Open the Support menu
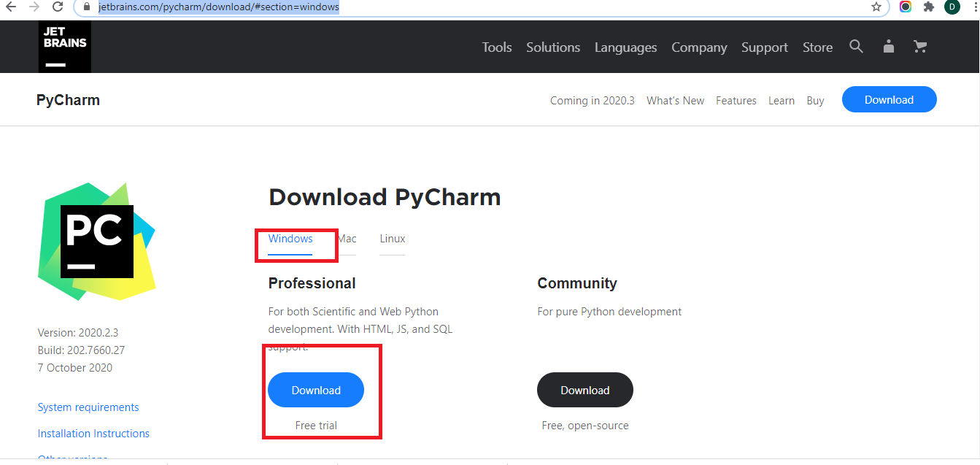This screenshot has width=980, height=465. coord(765,47)
